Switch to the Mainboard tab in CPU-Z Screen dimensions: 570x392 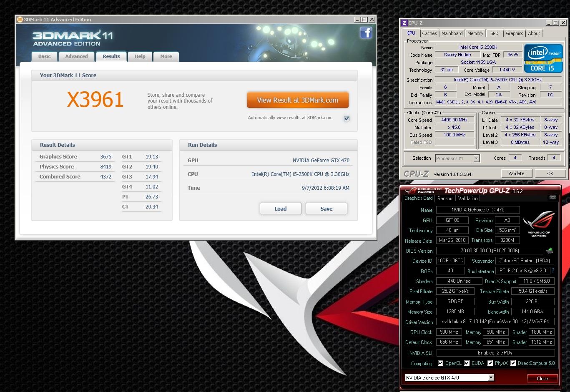(x=452, y=33)
